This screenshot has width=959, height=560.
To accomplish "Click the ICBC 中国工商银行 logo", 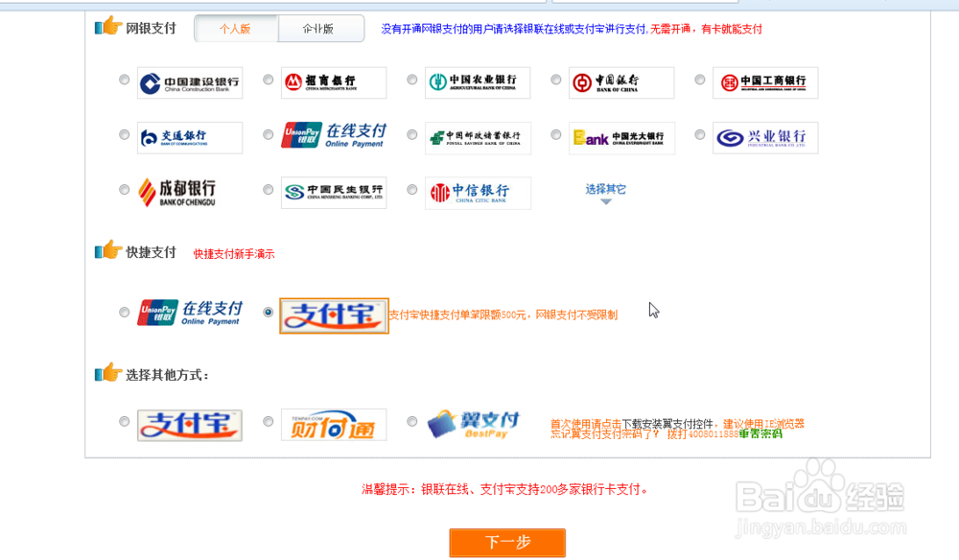I will click(765, 82).
